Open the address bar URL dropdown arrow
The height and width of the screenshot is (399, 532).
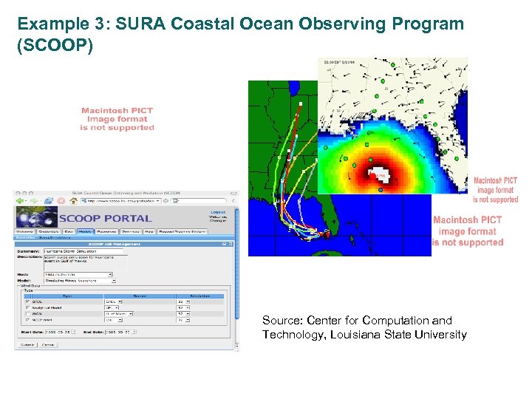tap(157, 201)
